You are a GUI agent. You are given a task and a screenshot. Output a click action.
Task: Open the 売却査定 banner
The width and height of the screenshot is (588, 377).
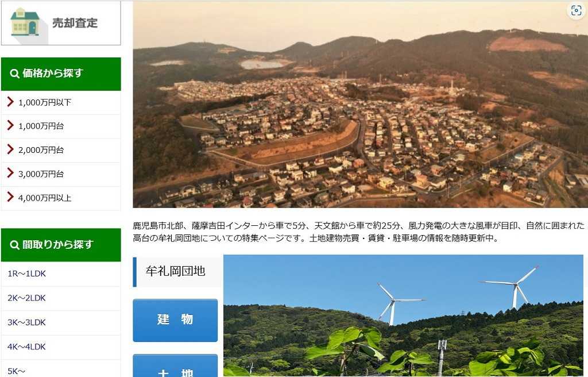(61, 23)
